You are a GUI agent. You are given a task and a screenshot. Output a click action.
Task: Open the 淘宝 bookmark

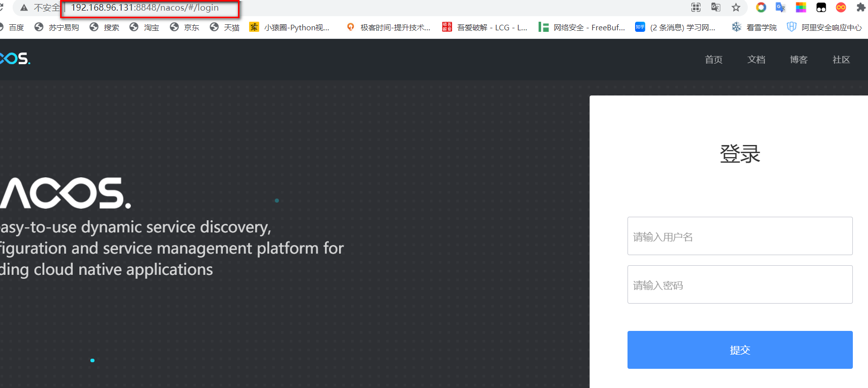(144, 27)
